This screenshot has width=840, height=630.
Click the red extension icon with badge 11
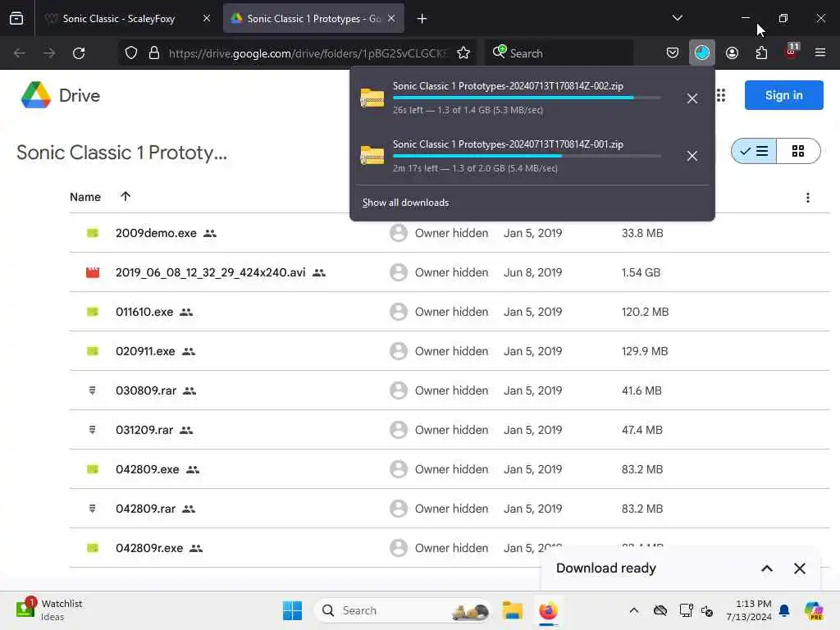(x=791, y=52)
